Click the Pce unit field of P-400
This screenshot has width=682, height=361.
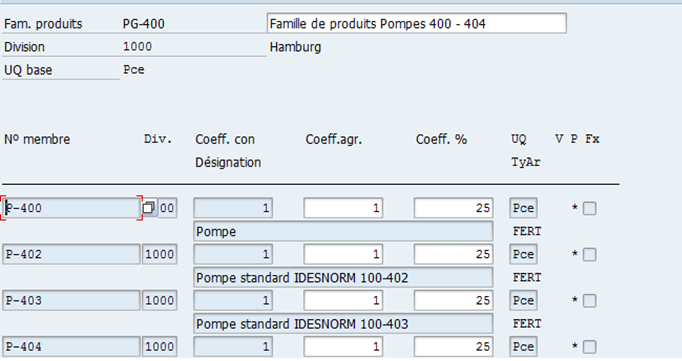[x=523, y=208]
